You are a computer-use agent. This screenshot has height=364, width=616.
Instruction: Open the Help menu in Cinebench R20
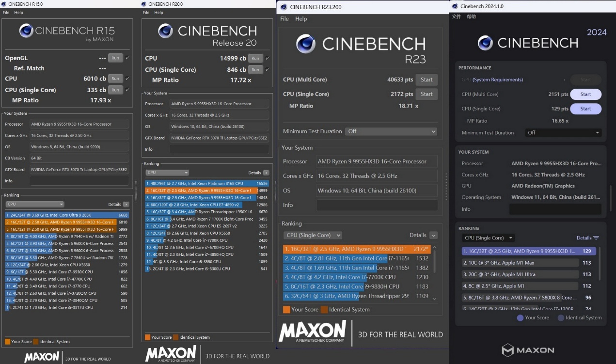tap(158, 13)
